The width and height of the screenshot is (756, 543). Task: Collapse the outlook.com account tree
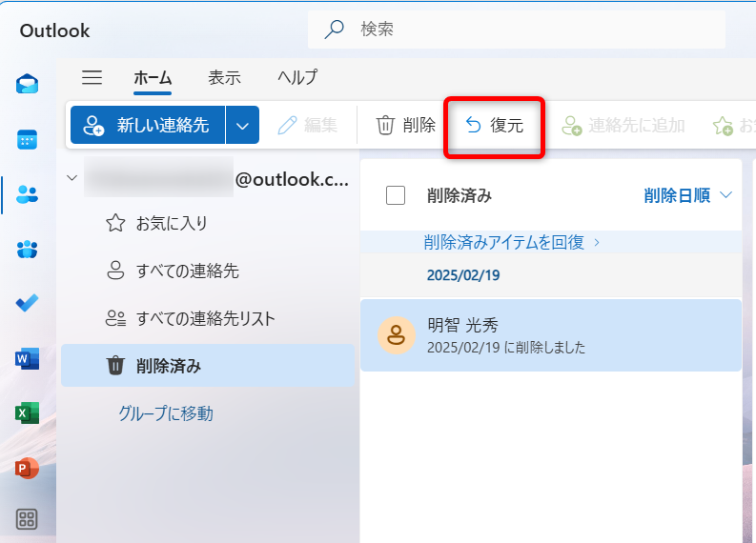[x=72, y=178]
